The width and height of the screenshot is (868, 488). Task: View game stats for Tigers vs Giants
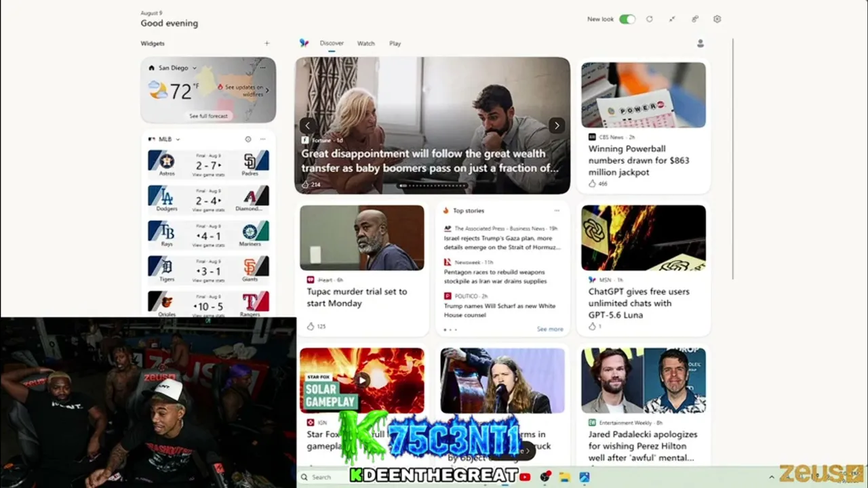(x=208, y=281)
